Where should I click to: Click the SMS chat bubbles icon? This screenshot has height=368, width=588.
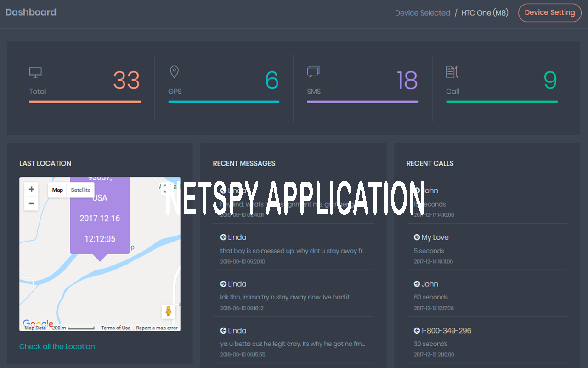313,72
